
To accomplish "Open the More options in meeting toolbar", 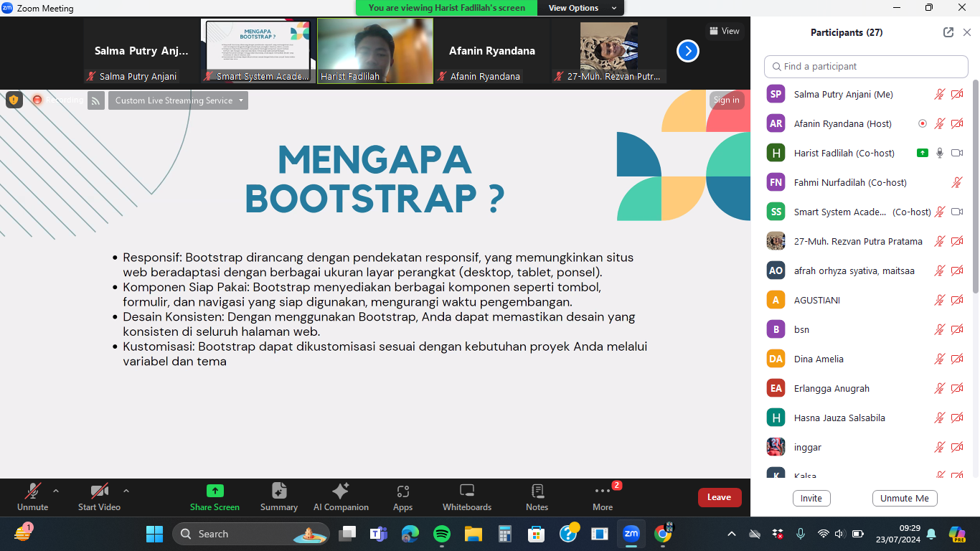I will pos(603,497).
